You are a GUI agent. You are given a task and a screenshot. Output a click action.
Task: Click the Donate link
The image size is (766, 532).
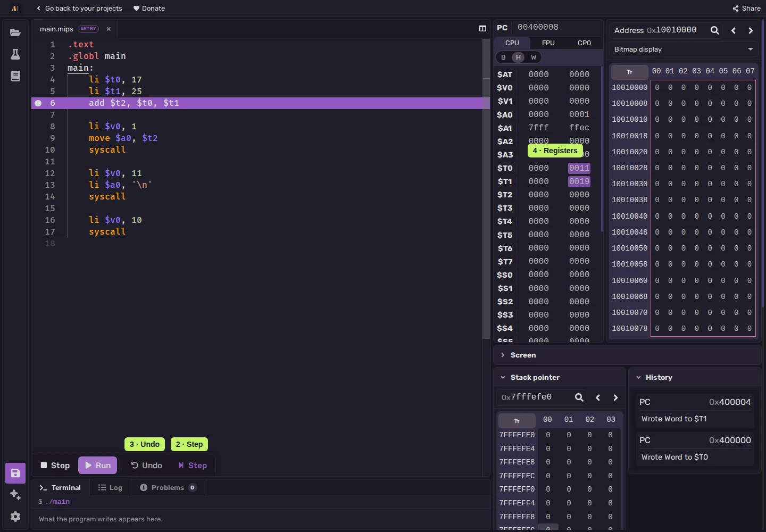pyautogui.click(x=149, y=8)
